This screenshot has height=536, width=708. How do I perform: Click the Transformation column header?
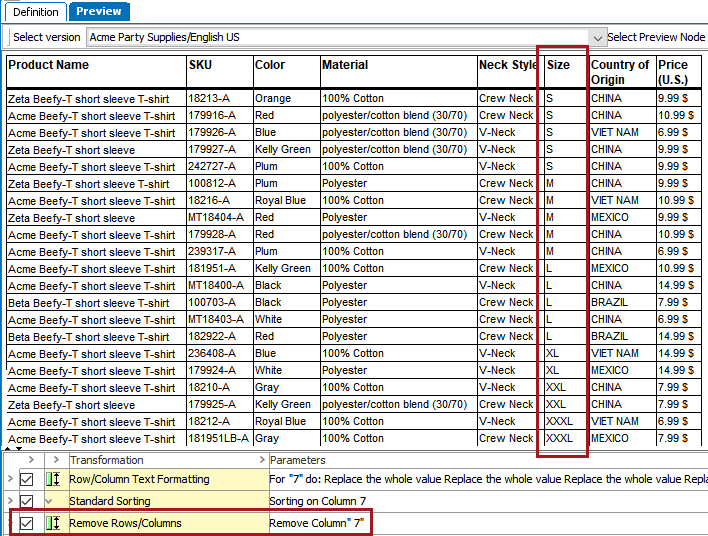(x=107, y=460)
